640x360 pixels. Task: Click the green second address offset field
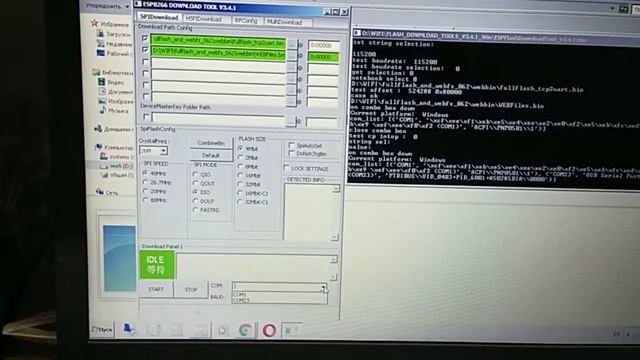tap(323, 57)
